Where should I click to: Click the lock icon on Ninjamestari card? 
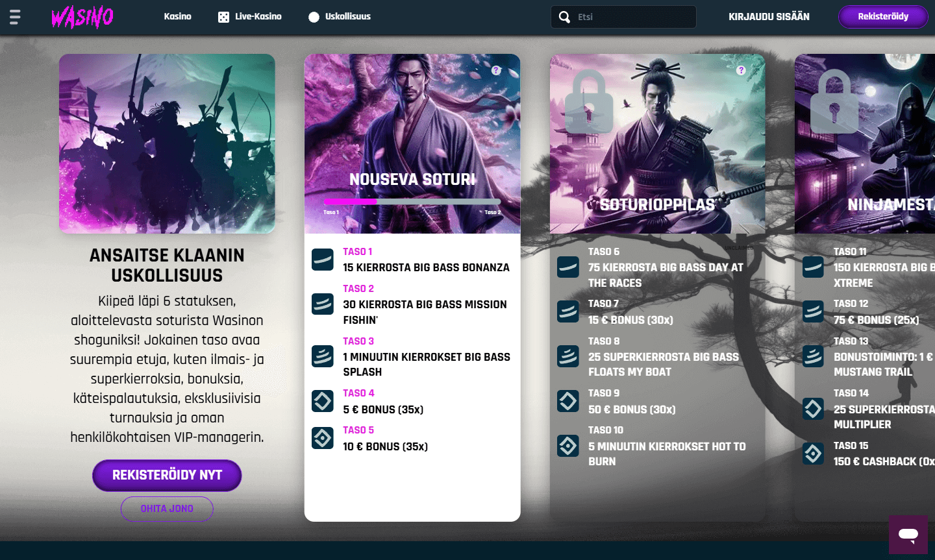pyautogui.click(x=834, y=103)
